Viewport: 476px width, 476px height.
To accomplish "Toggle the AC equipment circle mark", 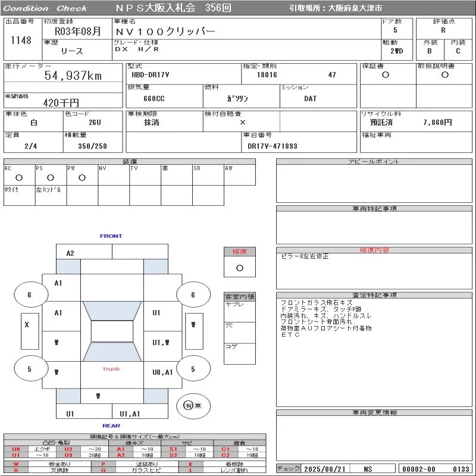I will [19, 177].
